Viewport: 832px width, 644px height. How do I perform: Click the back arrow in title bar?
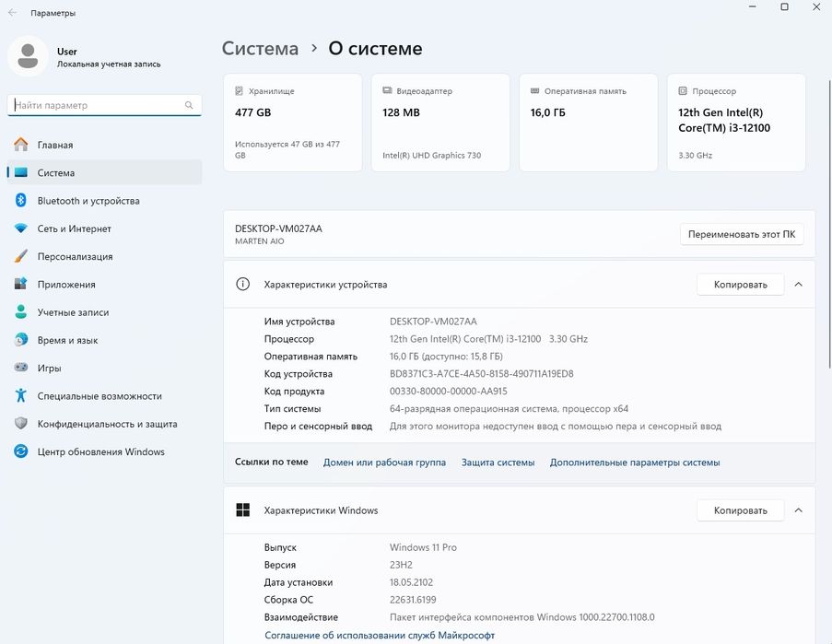pyautogui.click(x=12, y=12)
